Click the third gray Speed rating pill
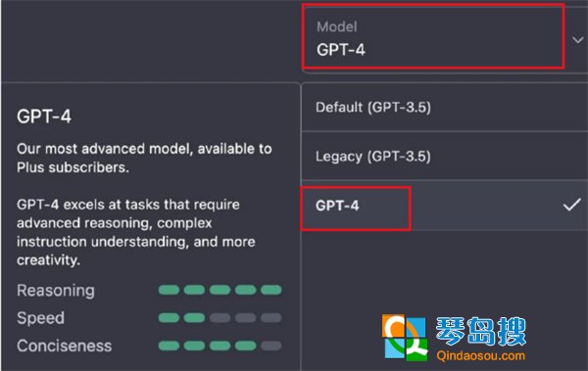 220,318
